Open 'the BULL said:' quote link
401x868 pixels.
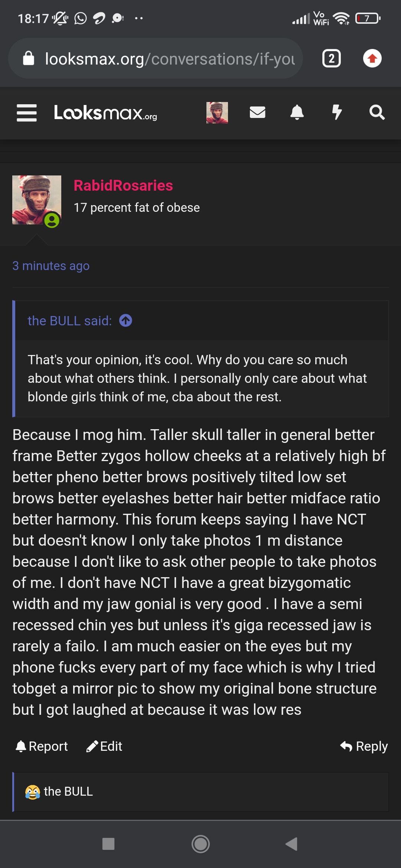point(70,321)
